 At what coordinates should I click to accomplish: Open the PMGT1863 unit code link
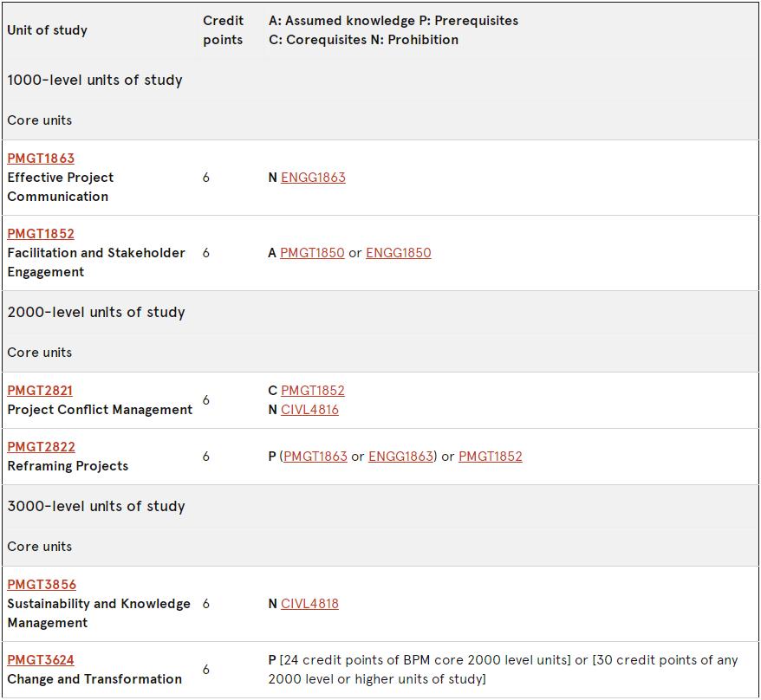[41, 159]
